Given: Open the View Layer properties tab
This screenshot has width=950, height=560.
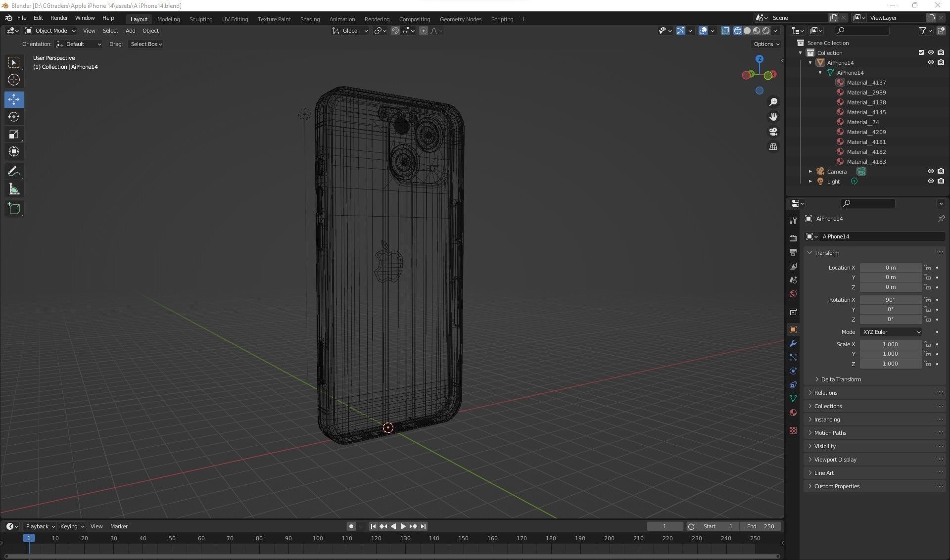Looking at the screenshot, I should coord(793,266).
